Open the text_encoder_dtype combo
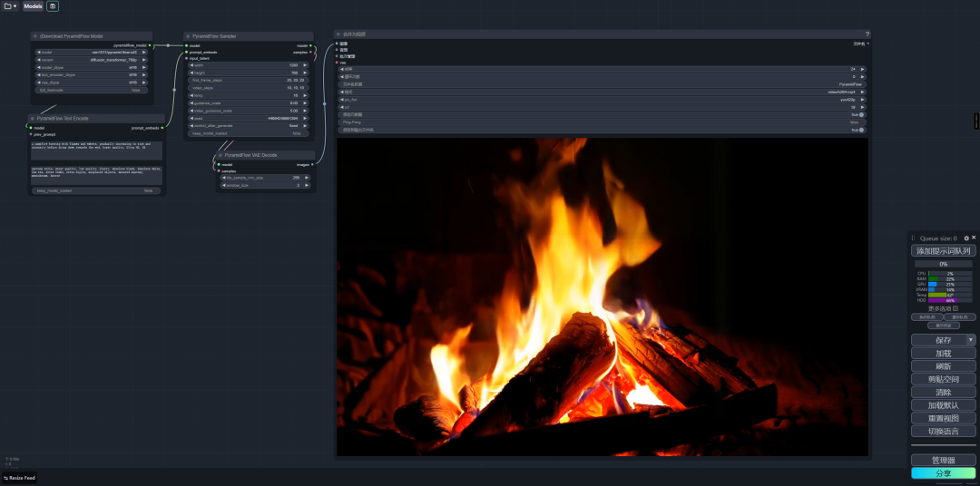 coord(91,75)
